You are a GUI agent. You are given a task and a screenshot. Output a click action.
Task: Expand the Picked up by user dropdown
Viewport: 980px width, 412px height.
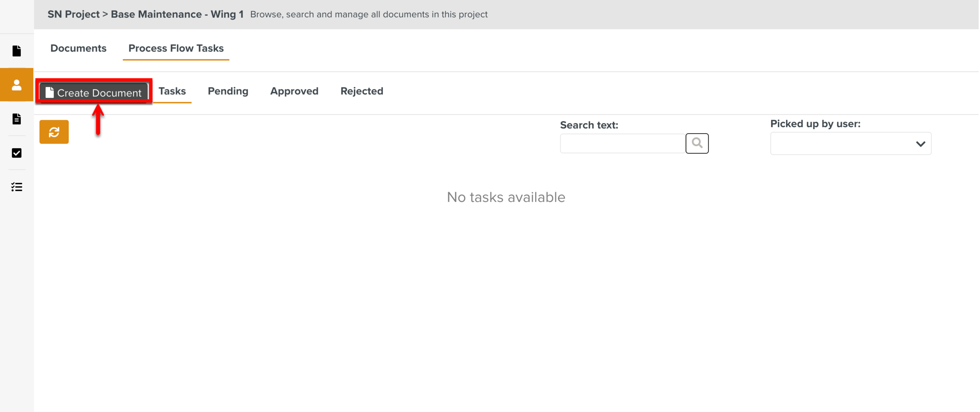920,143
